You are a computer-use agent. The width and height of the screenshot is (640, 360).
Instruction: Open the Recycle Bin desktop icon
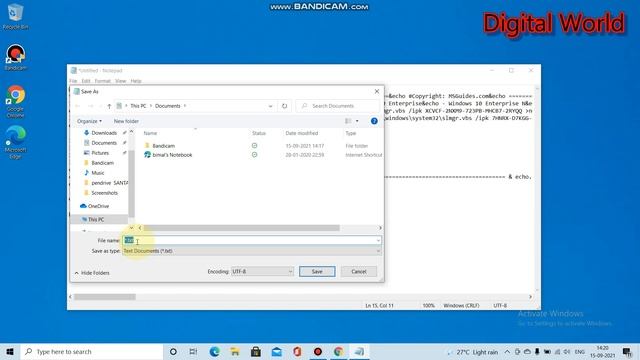[x=15, y=16]
